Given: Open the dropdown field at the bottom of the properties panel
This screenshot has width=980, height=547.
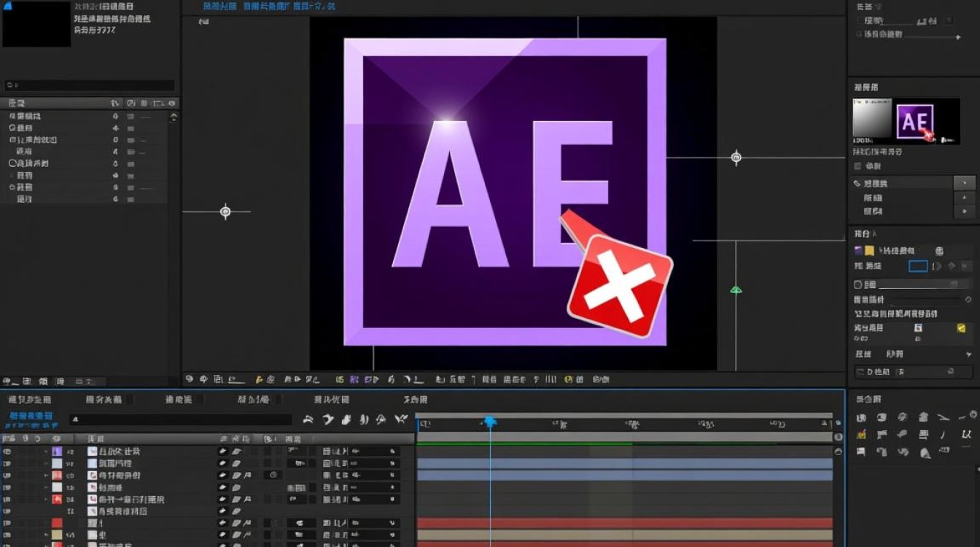Looking at the screenshot, I should pyautogui.click(x=914, y=372).
